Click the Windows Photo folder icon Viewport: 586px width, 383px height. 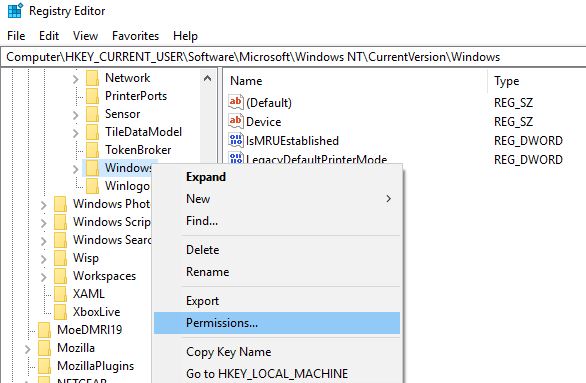60,204
